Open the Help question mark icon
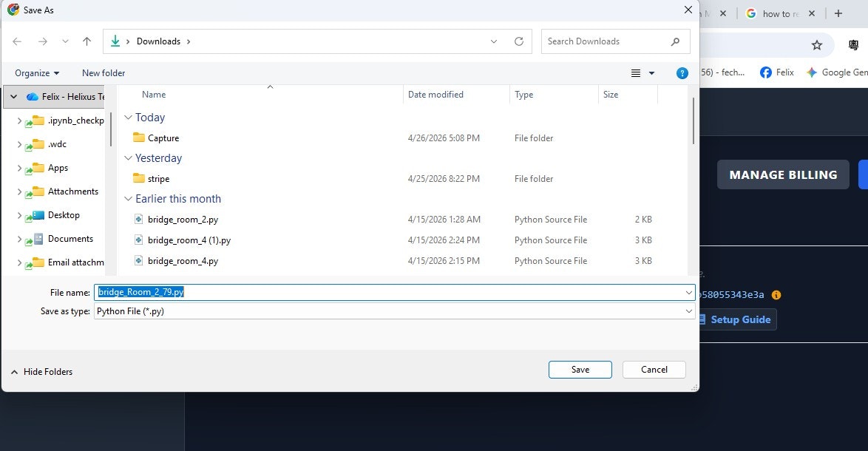868x451 pixels. 682,73
